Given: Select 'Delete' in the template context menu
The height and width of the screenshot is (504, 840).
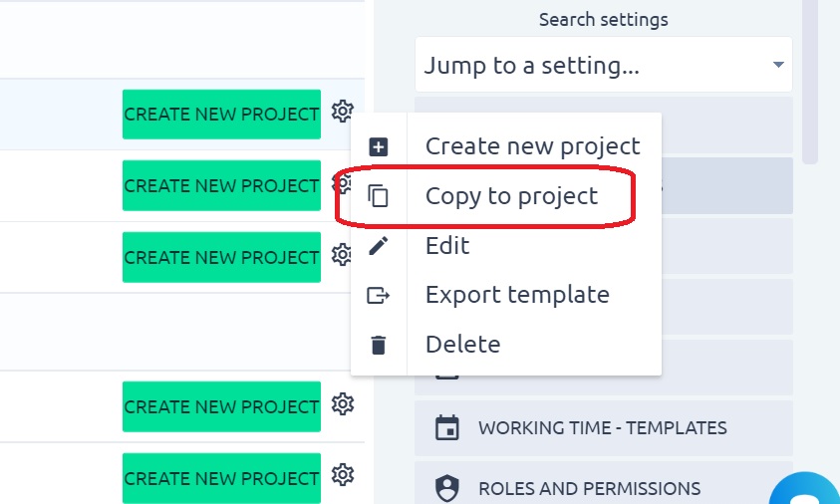Looking at the screenshot, I should pos(462,346).
